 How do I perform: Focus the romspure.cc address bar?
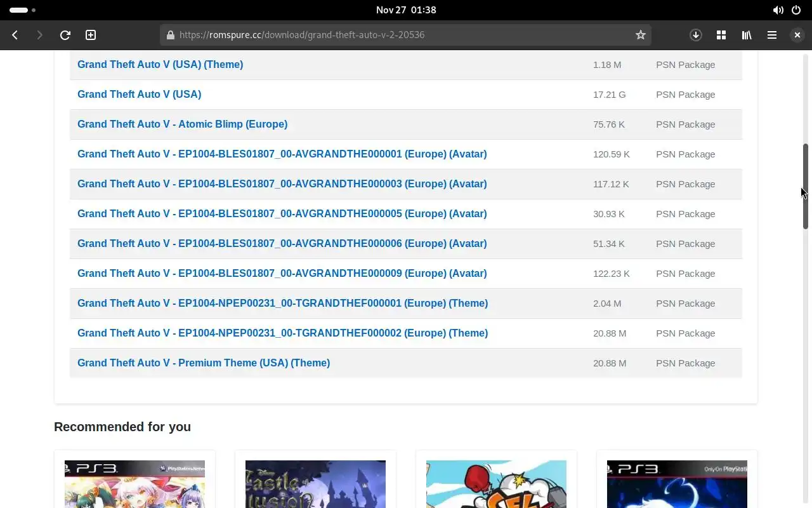coord(406,35)
